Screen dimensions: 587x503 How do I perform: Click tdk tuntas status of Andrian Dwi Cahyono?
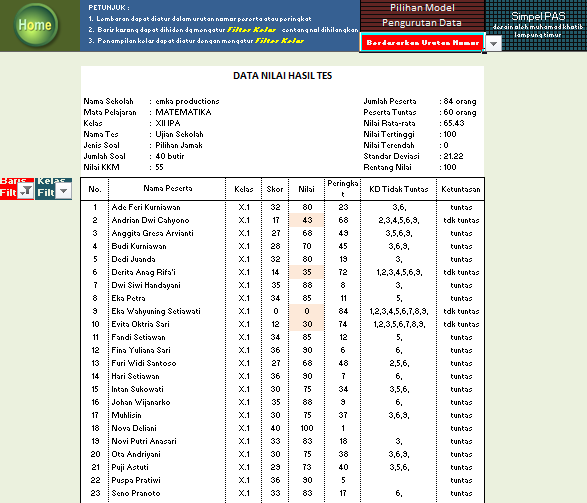pos(461,220)
